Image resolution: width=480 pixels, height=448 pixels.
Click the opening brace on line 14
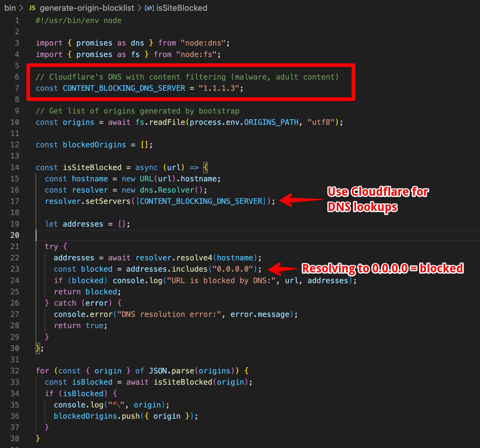(x=205, y=167)
